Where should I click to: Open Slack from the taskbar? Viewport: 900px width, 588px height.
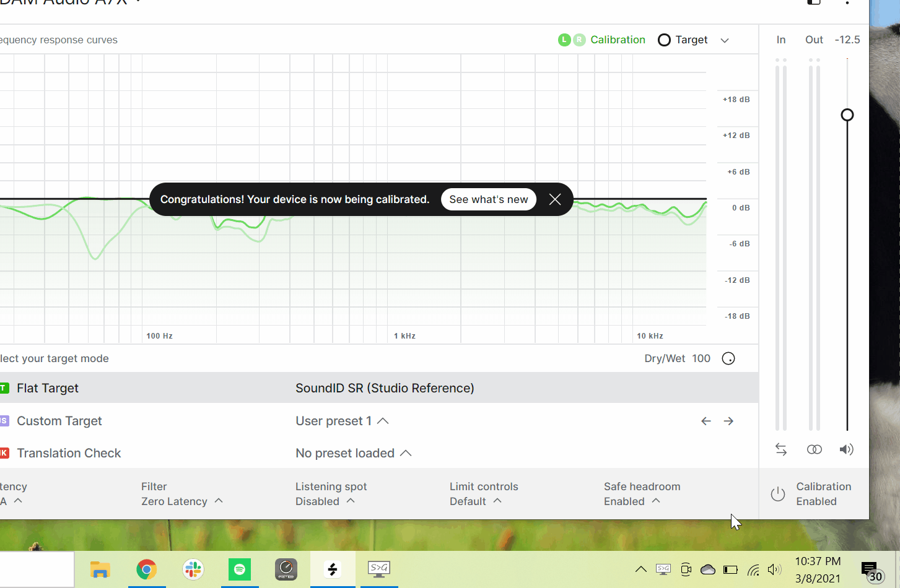pyautogui.click(x=193, y=569)
